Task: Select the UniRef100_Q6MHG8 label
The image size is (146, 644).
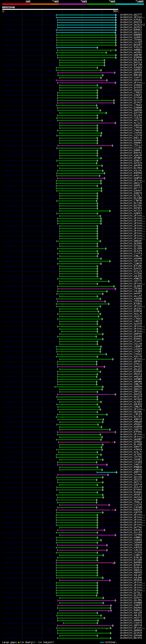Action: coord(131,631)
